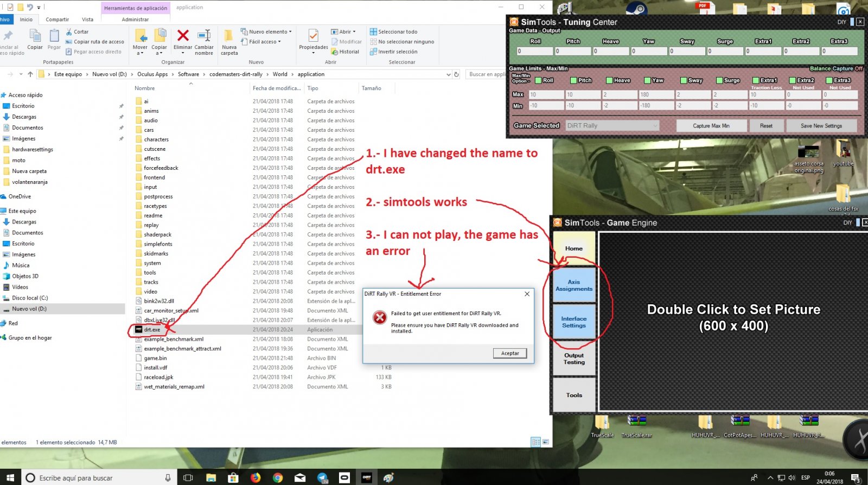Click DiRT icon in the taskbar
The width and height of the screenshot is (868, 485).
pos(367,477)
